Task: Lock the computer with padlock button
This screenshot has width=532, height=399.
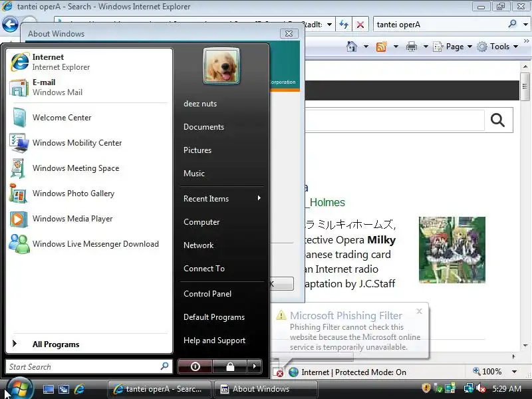Action: 230,366
